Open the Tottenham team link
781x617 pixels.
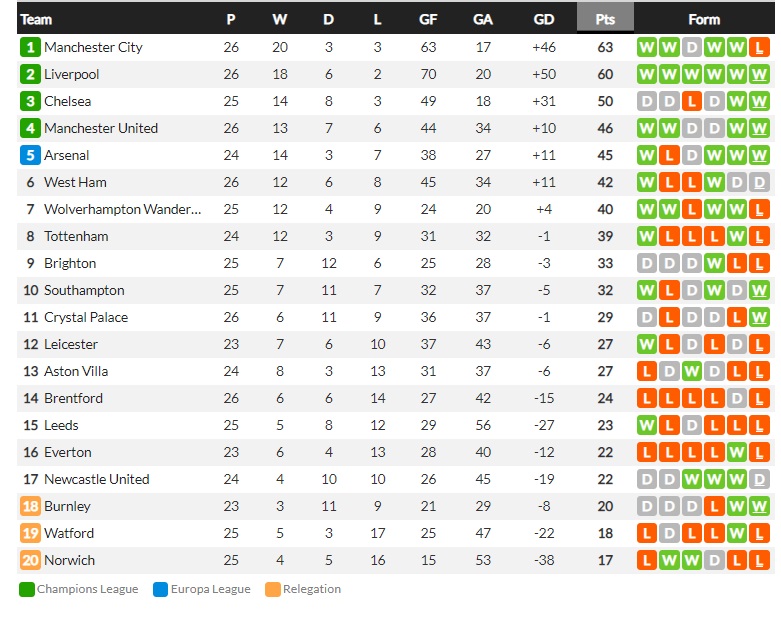coord(76,237)
